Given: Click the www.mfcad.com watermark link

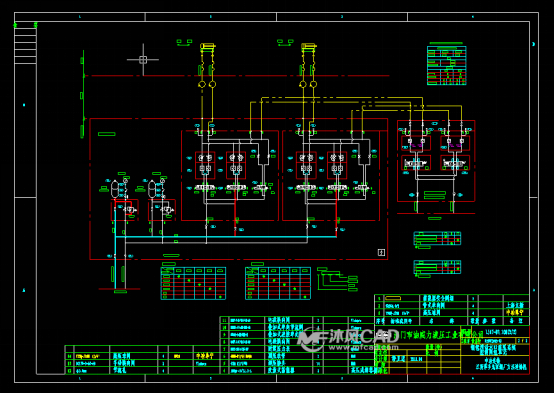Looking at the screenshot, I should (363, 347).
